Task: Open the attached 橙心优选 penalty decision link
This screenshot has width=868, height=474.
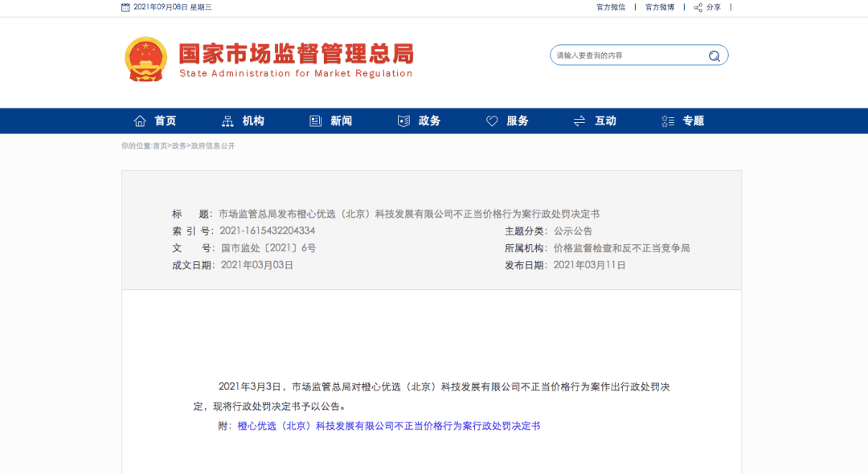Action: point(389,426)
